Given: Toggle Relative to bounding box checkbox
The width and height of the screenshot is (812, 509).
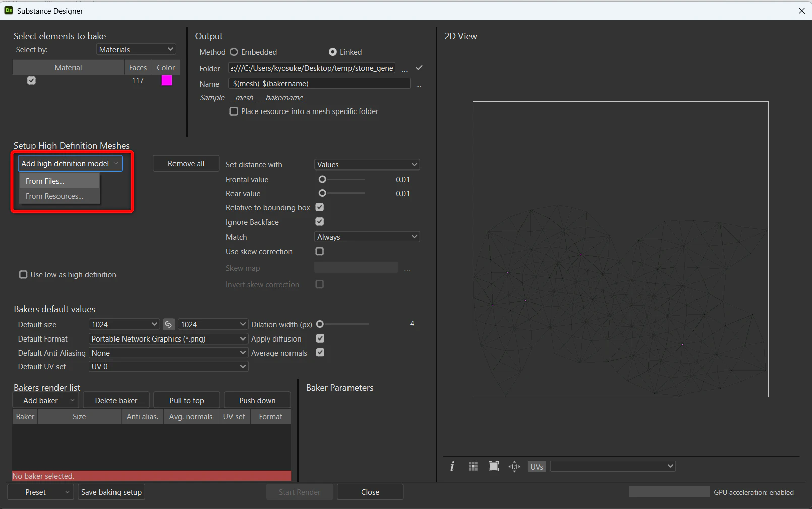Looking at the screenshot, I should click(x=320, y=207).
